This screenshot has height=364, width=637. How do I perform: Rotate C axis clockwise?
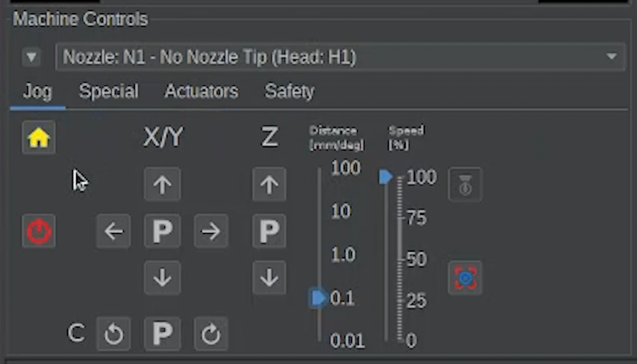click(211, 333)
